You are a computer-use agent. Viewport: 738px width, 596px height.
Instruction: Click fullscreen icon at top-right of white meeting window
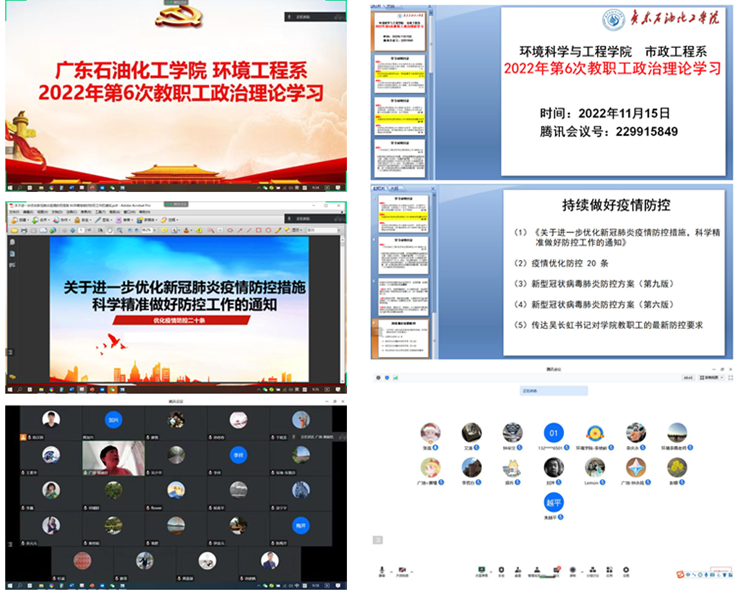pyautogui.click(x=730, y=378)
